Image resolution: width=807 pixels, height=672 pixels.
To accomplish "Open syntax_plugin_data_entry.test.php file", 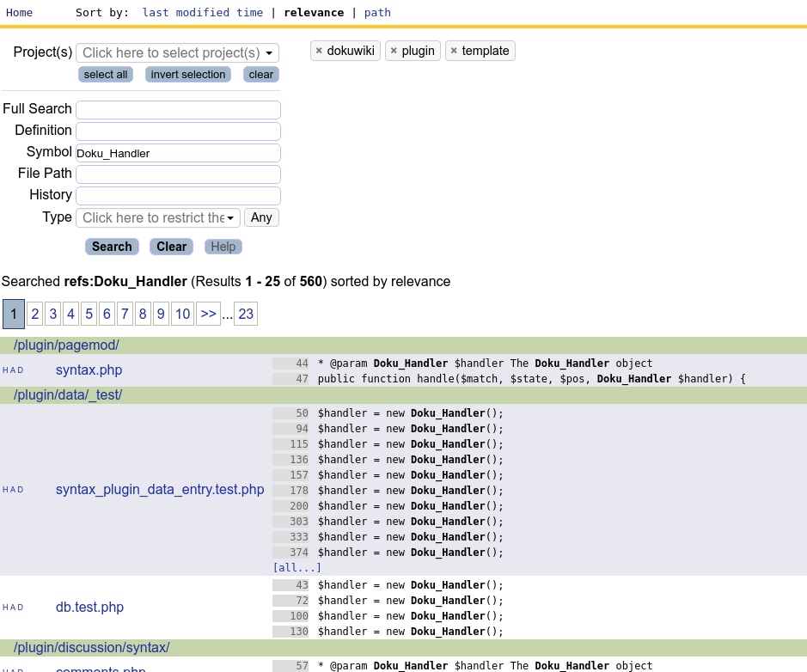I will pos(160,489).
